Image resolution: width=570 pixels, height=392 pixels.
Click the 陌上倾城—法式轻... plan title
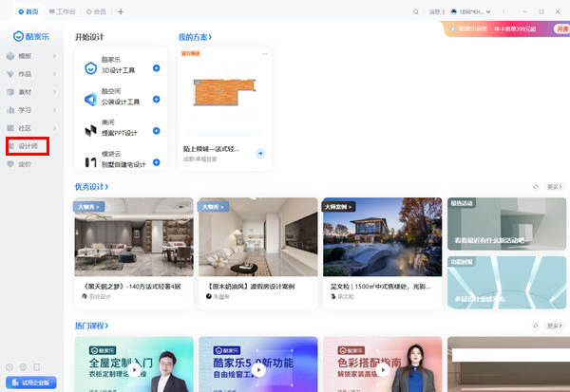pos(211,149)
